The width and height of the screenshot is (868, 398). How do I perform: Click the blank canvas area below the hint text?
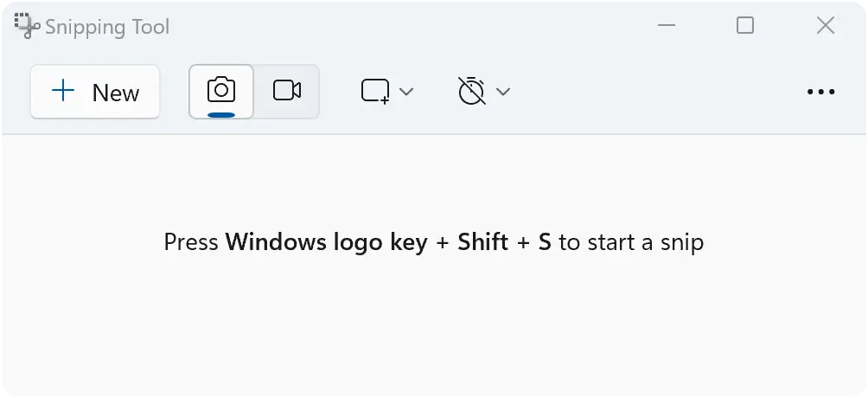click(434, 327)
